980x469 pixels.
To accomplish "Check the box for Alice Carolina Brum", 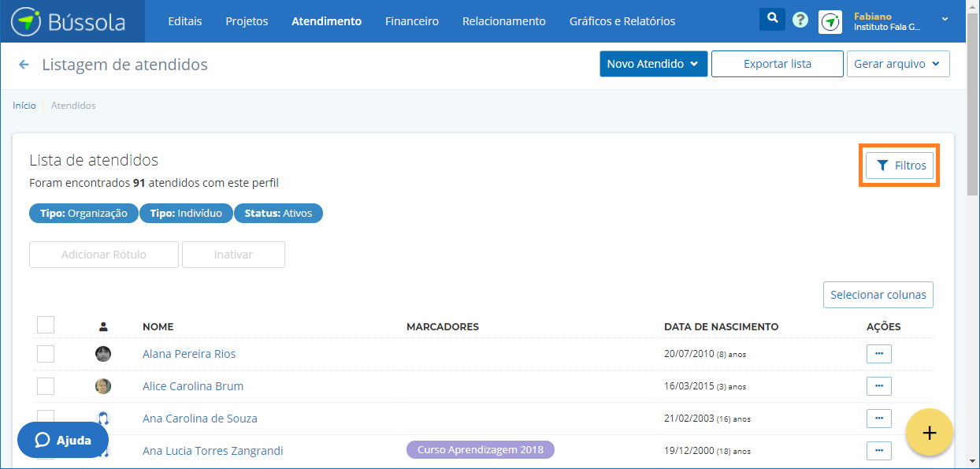I will pos(46,386).
